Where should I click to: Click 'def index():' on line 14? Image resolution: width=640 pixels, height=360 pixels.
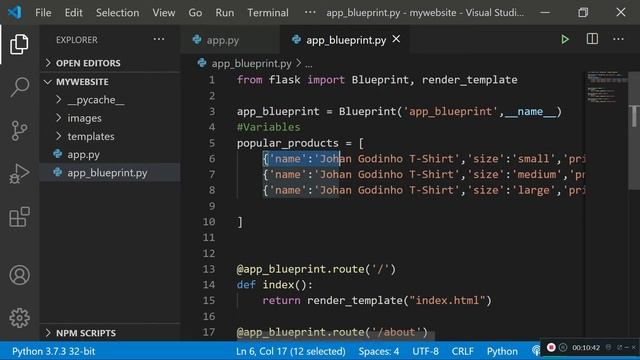[x=274, y=284]
